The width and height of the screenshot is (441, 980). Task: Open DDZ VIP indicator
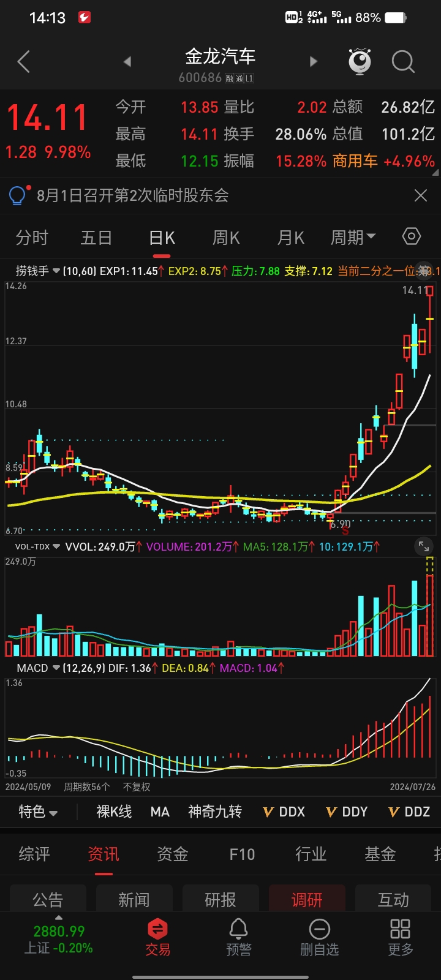click(x=409, y=812)
